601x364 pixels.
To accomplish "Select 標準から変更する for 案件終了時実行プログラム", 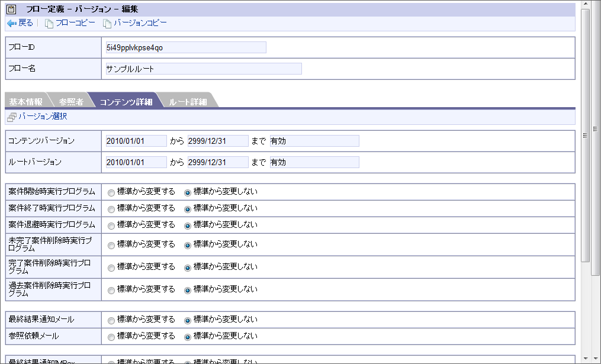I will 111,209.
